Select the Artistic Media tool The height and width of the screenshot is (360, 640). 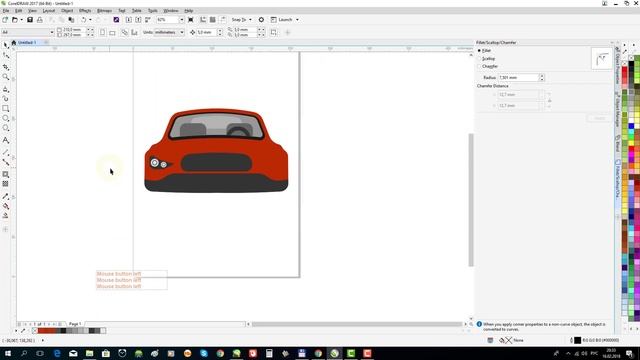pos(6,99)
